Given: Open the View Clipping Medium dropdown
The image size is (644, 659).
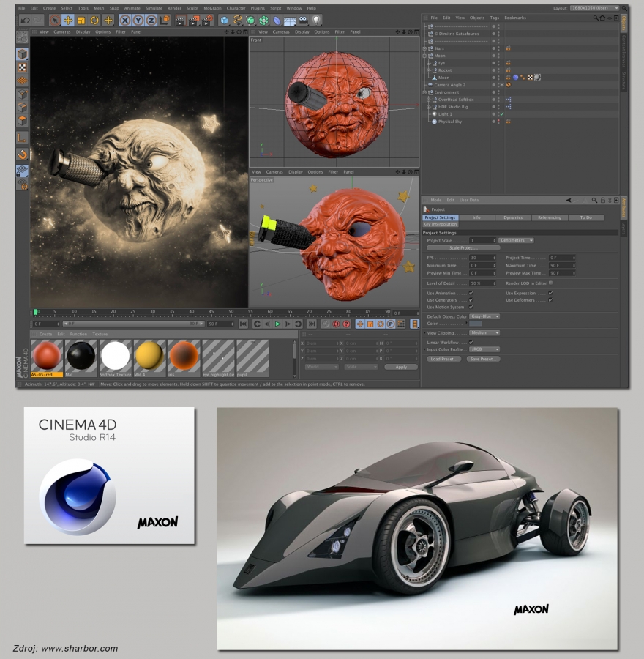Looking at the screenshot, I should click(484, 333).
